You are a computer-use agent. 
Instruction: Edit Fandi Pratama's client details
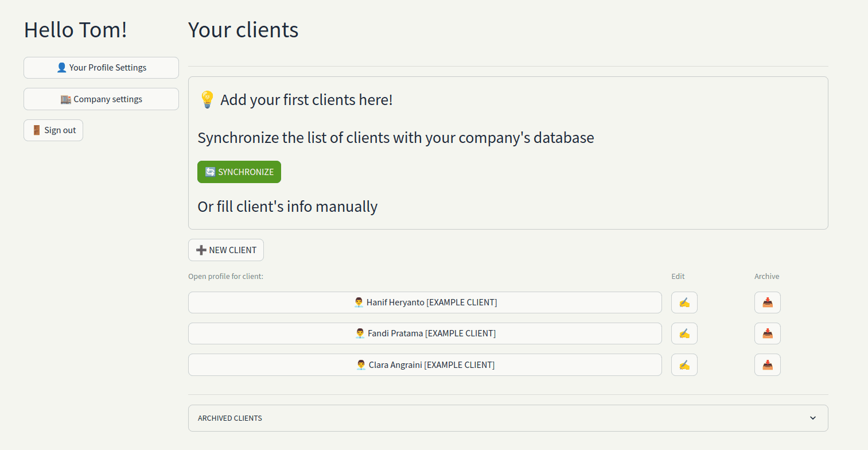684,333
